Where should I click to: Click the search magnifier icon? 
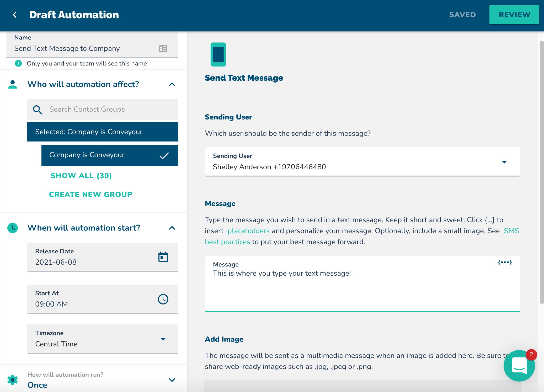tap(38, 110)
